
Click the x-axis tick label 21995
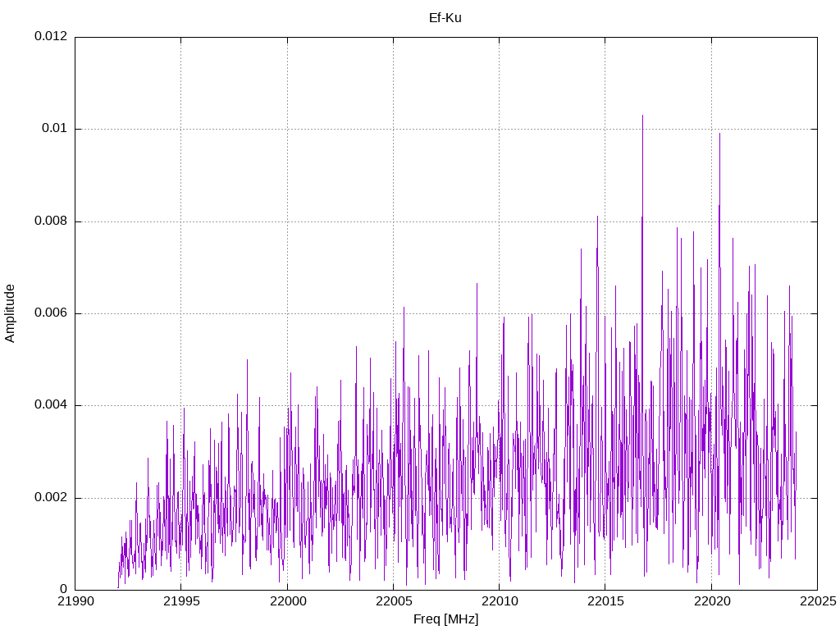coord(181,601)
